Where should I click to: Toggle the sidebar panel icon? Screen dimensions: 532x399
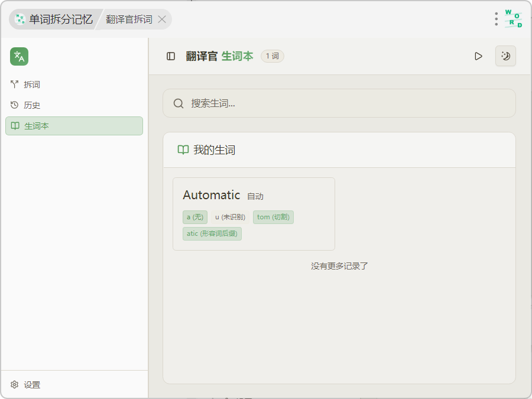click(x=171, y=56)
